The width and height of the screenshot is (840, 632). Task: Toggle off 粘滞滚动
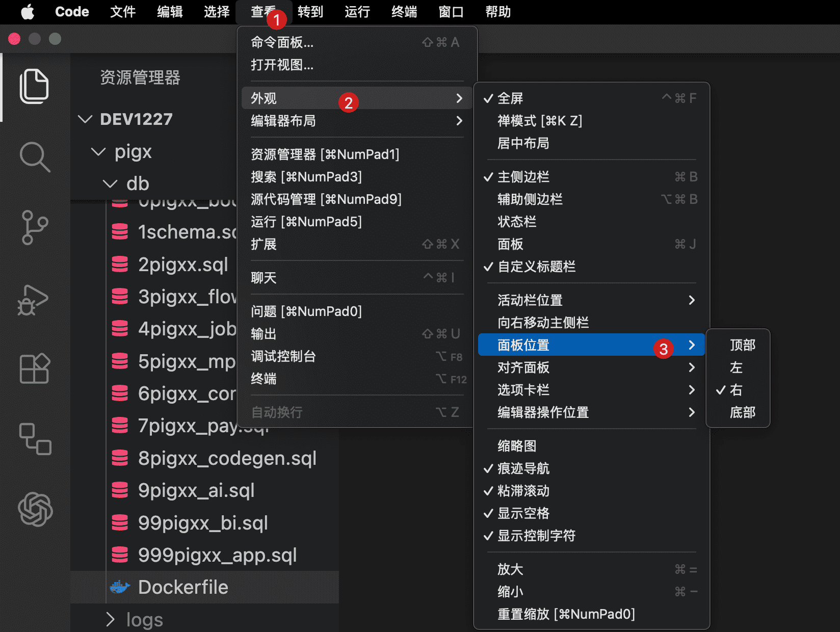[523, 491]
